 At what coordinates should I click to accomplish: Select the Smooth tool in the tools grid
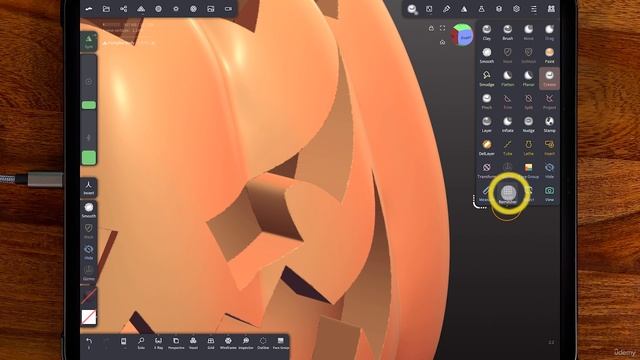487,56
